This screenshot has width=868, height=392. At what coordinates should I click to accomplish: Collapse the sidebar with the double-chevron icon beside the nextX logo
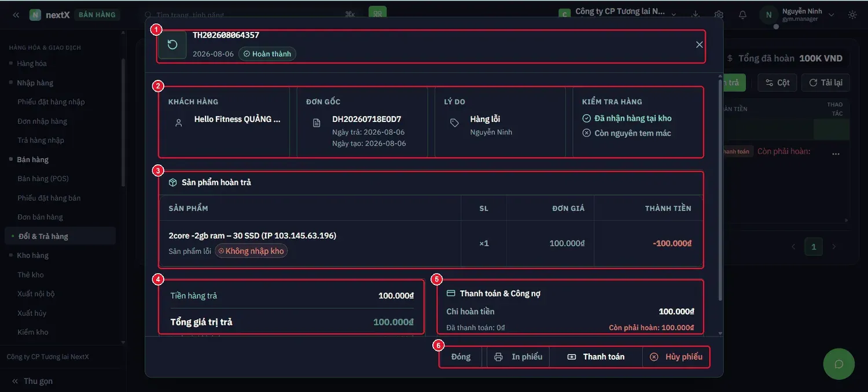click(x=16, y=15)
